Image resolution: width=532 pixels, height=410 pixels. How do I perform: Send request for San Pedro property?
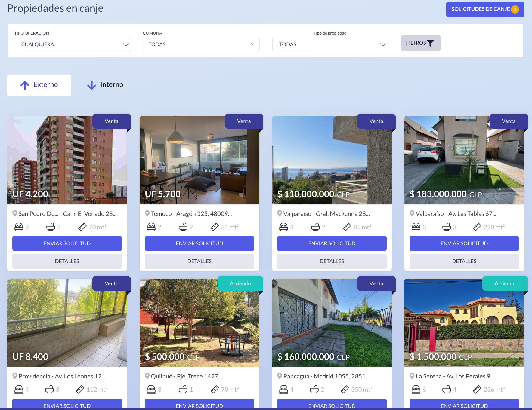(67, 243)
